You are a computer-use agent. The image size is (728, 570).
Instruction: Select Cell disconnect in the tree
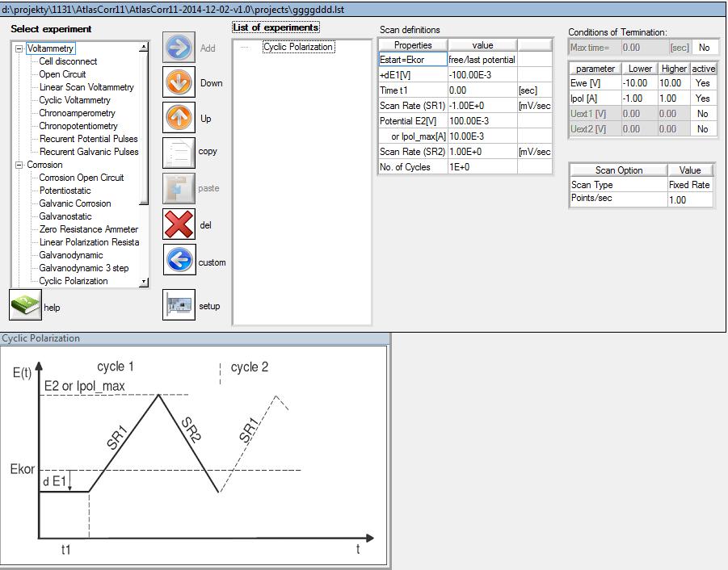68,61
